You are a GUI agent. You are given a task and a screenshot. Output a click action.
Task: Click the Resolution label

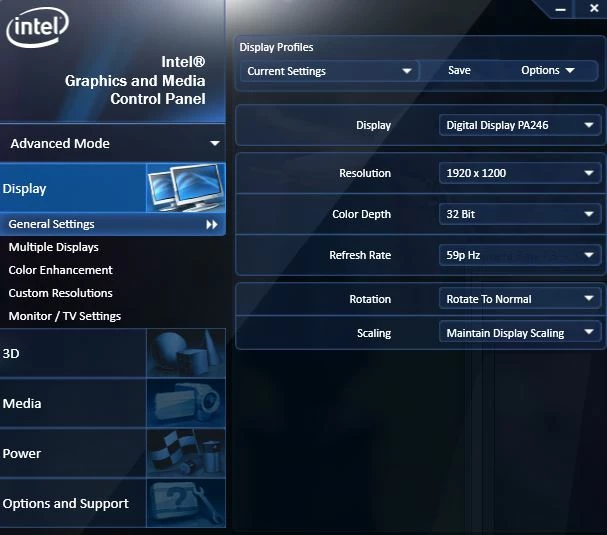[x=365, y=173]
